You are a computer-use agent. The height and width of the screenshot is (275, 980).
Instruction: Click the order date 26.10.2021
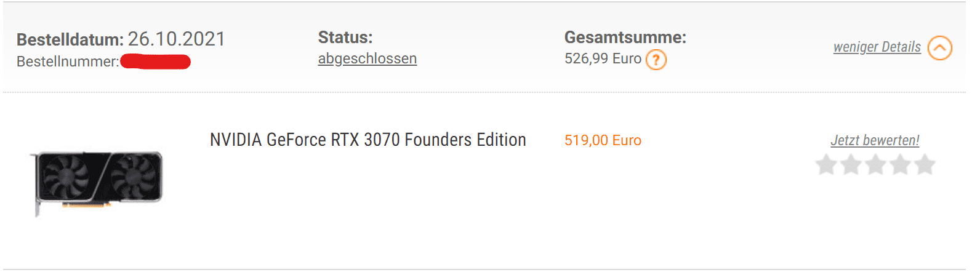(x=177, y=39)
